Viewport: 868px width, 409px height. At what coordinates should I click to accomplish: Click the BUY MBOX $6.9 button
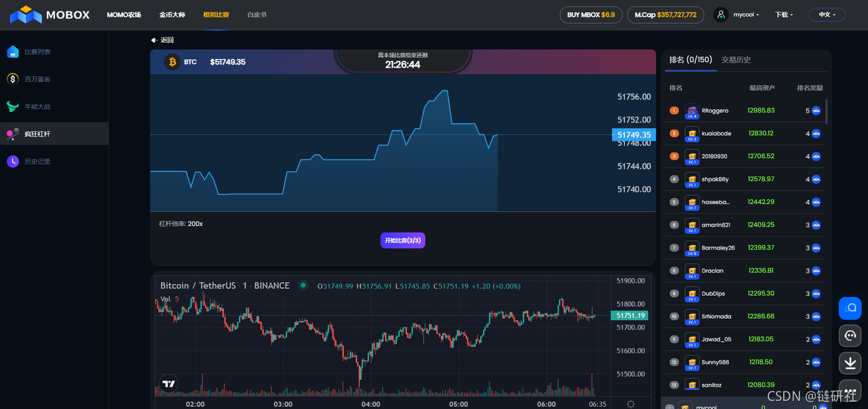point(591,14)
